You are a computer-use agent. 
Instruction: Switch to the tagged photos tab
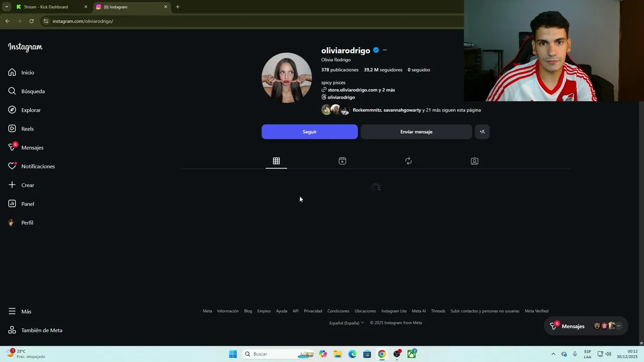(474, 161)
